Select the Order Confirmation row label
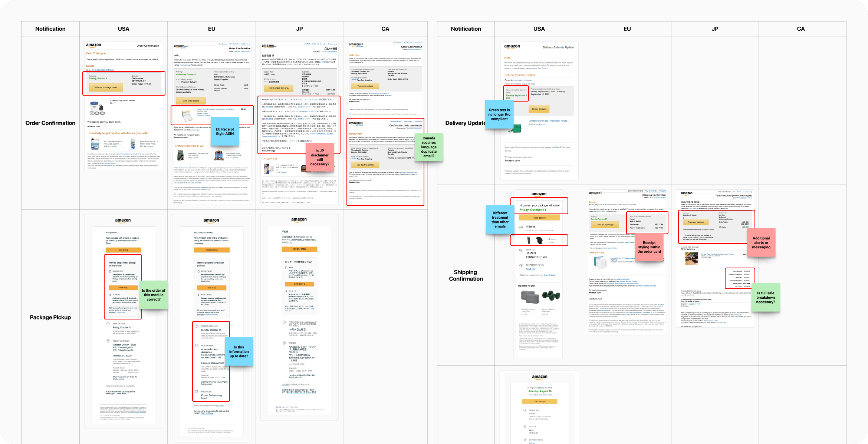This screenshot has width=868, height=444. [50, 123]
